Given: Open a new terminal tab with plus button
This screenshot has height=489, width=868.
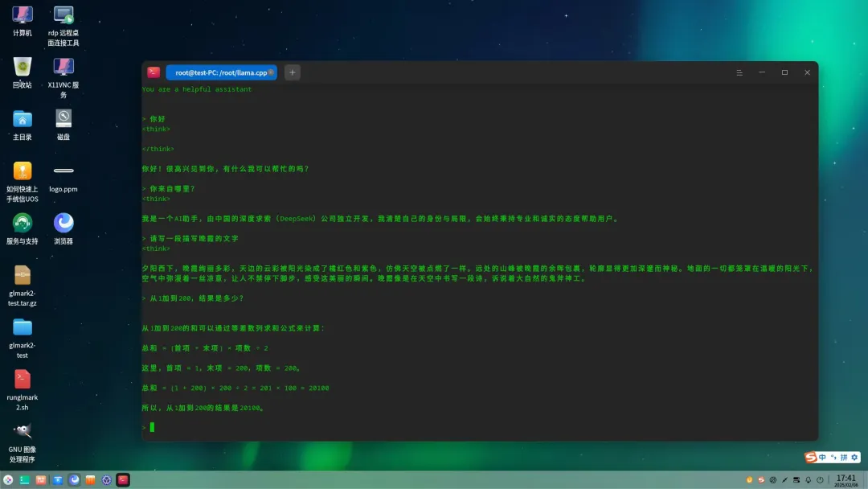Looking at the screenshot, I should 293,72.
